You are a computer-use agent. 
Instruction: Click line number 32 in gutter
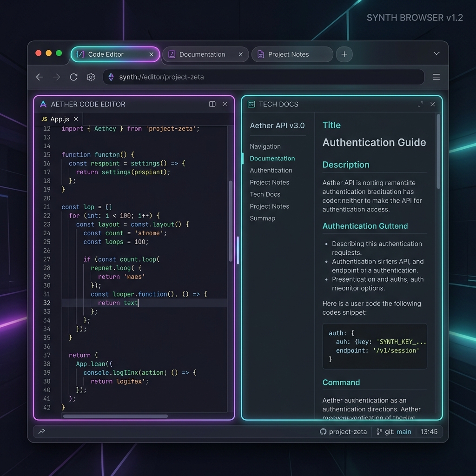(47, 303)
